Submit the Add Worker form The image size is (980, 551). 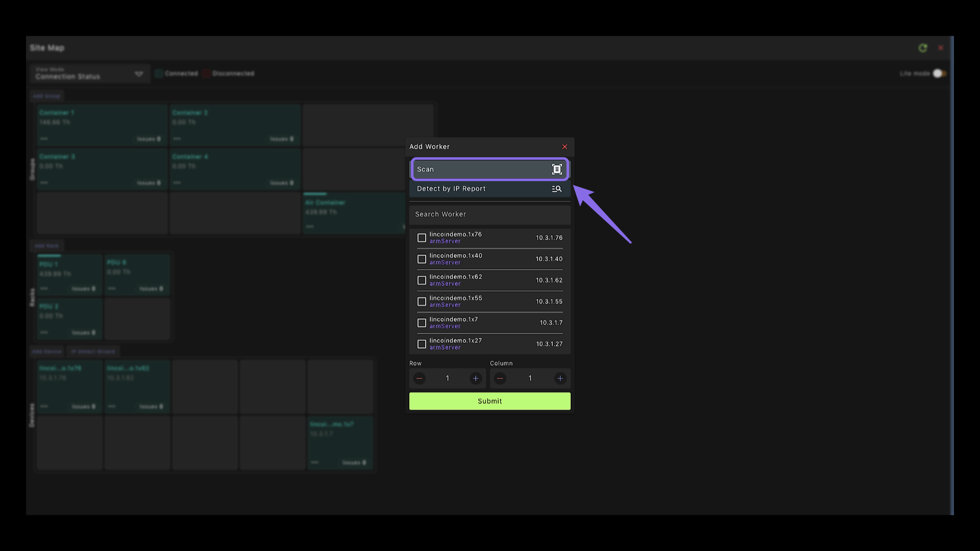click(x=490, y=401)
